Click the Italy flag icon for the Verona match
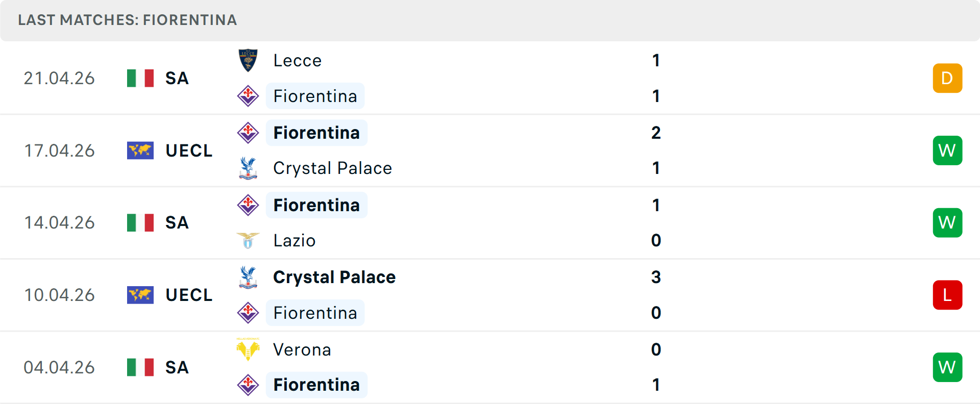Viewport: 980px width, 404px height. click(x=140, y=367)
